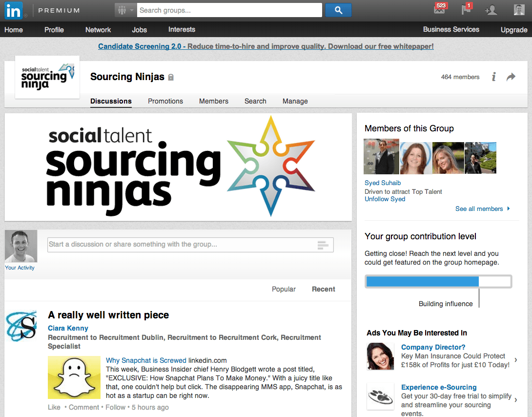Click the Snapchat ghost article thumbnail
The width and height of the screenshot is (532, 417).
coord(74,377)
